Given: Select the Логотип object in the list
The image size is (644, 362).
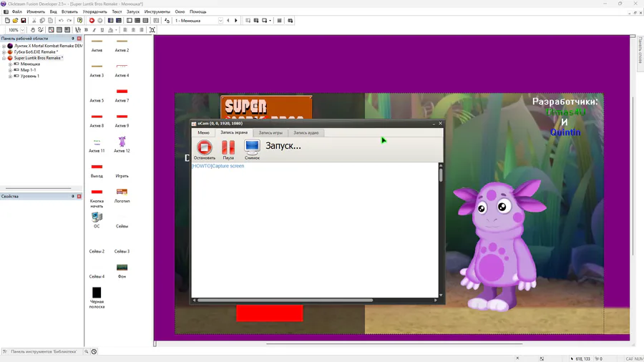Looking at the screenshot, I should click(122, 195).
